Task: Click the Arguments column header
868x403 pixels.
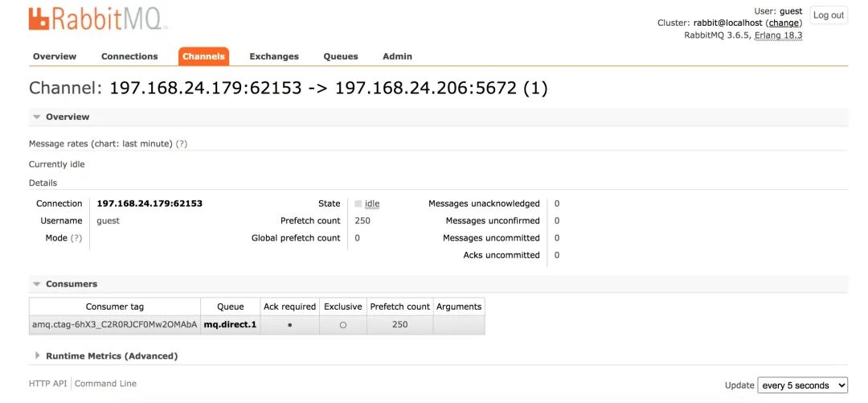Action: 459,306
